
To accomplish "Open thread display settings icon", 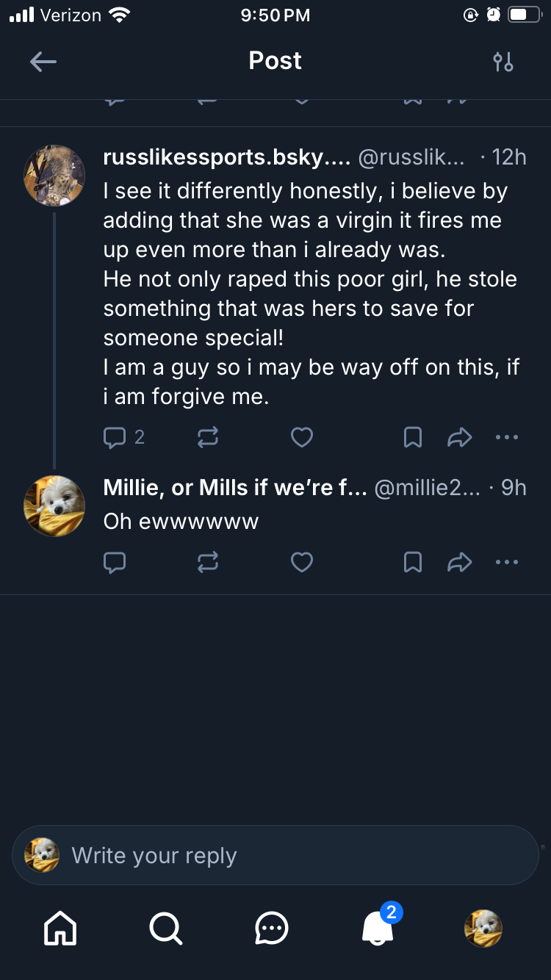I will [x=503, y=62].
